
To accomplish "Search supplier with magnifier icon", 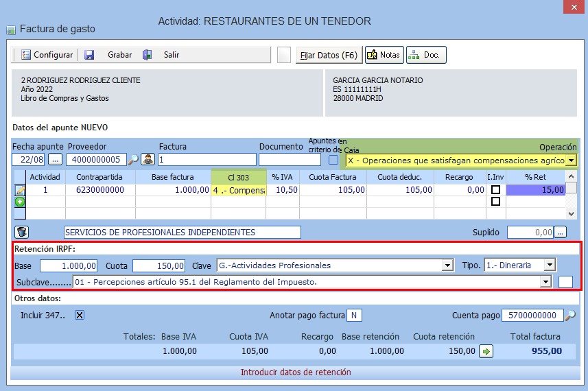I will pyautogui.click(x=133, y=160).
